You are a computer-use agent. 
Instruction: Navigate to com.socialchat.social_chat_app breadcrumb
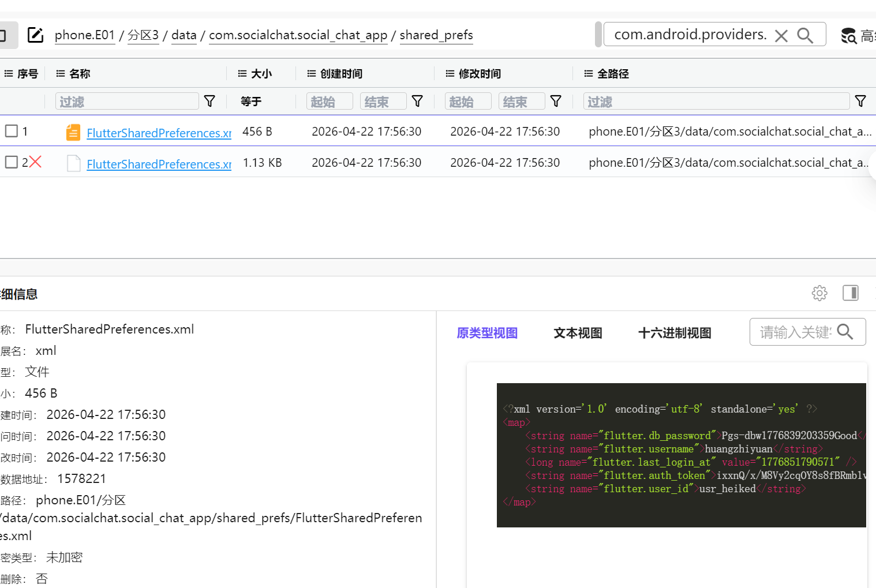pos(298,35)
